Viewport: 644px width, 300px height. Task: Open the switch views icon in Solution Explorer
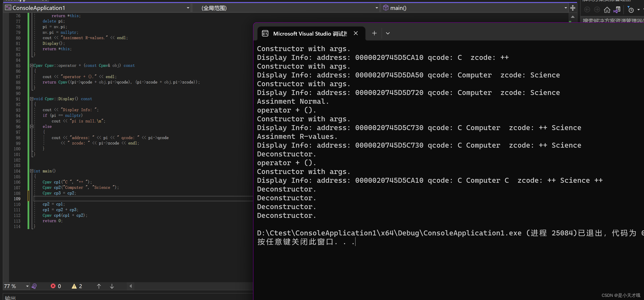pos(617,9)
